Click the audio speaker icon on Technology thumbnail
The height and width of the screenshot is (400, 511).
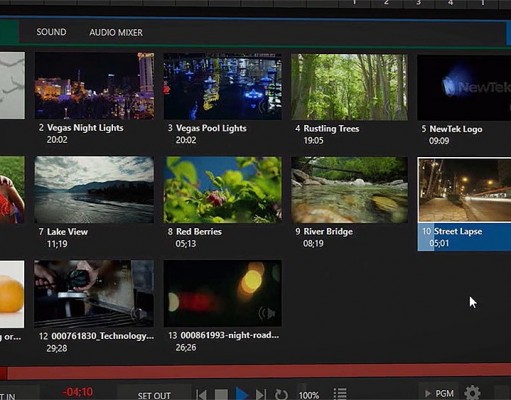139,314
